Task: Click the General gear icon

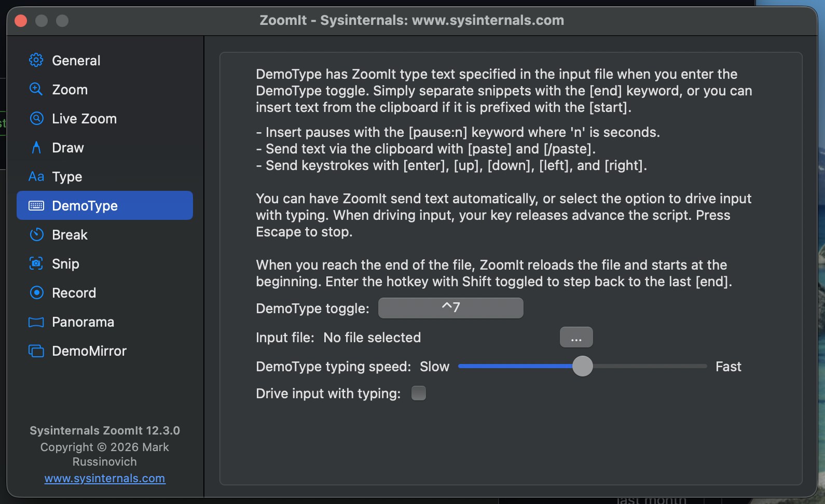Action: coord(36,60)
